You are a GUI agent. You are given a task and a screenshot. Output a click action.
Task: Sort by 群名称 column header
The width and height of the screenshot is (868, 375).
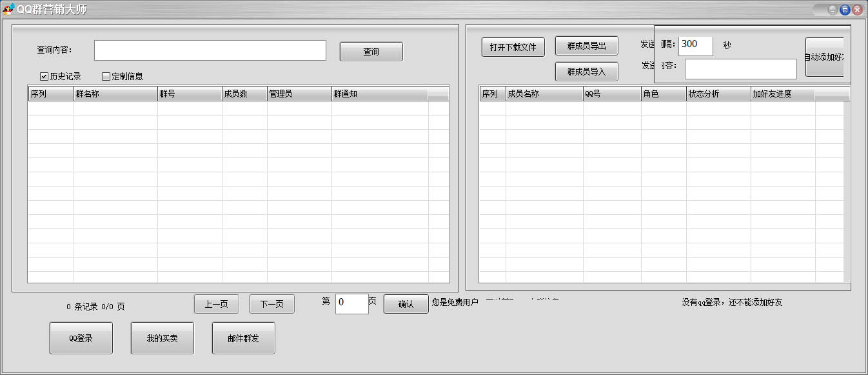coord(115,94)
